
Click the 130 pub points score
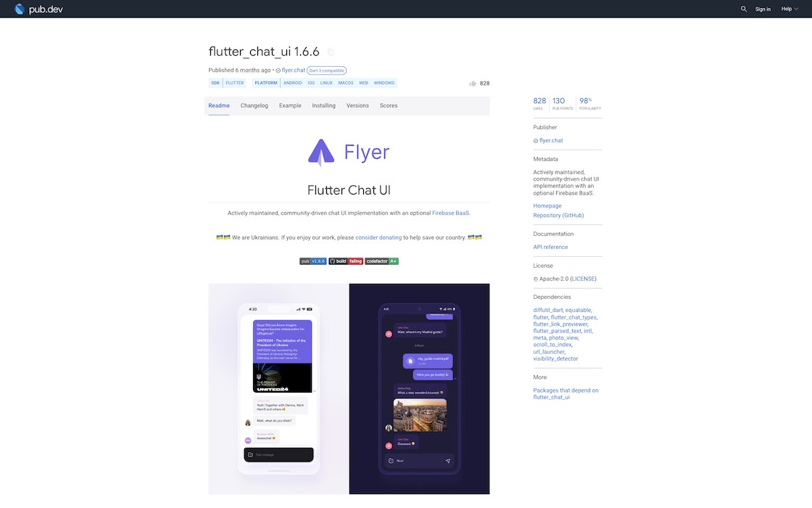(x=563, y=103)
